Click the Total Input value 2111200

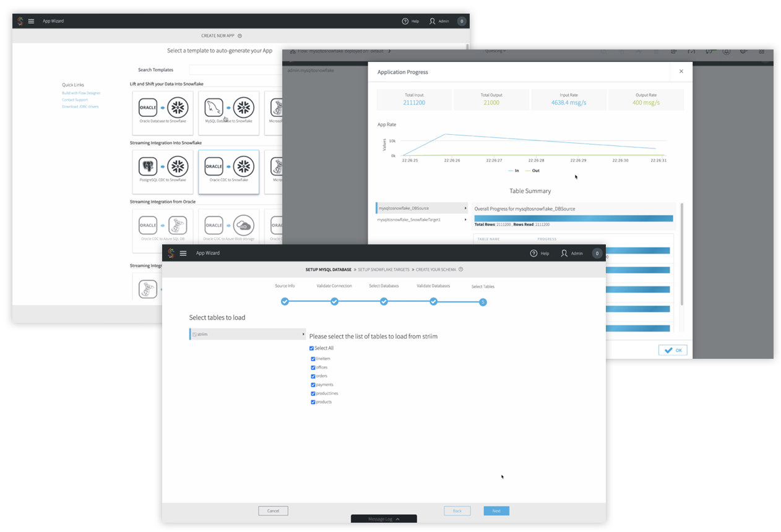414,103
